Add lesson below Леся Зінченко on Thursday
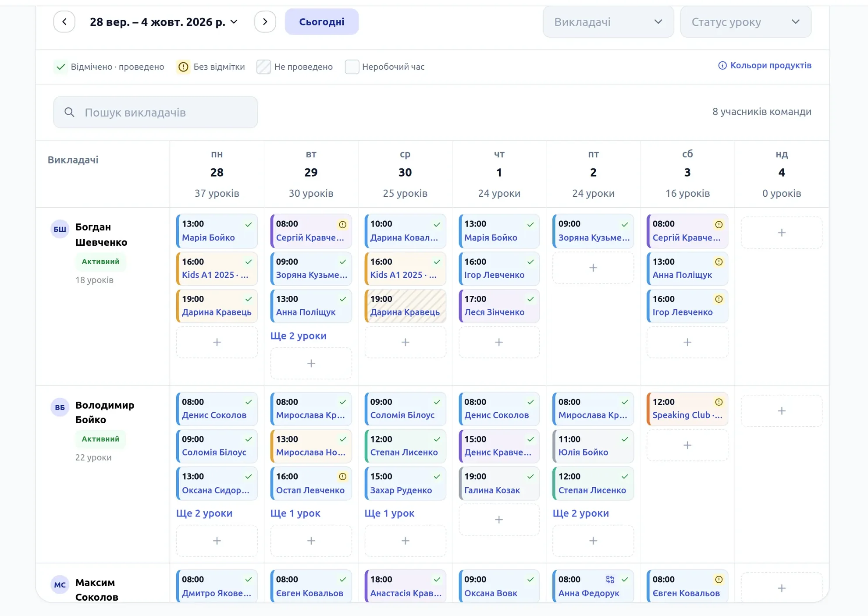The image size is (868, 616). (x=498, y=342)
